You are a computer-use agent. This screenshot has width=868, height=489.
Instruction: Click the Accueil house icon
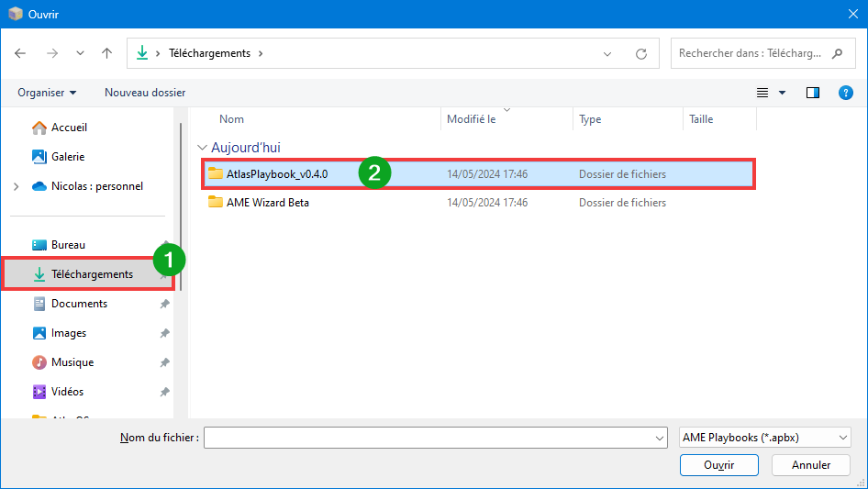point(39,128)
